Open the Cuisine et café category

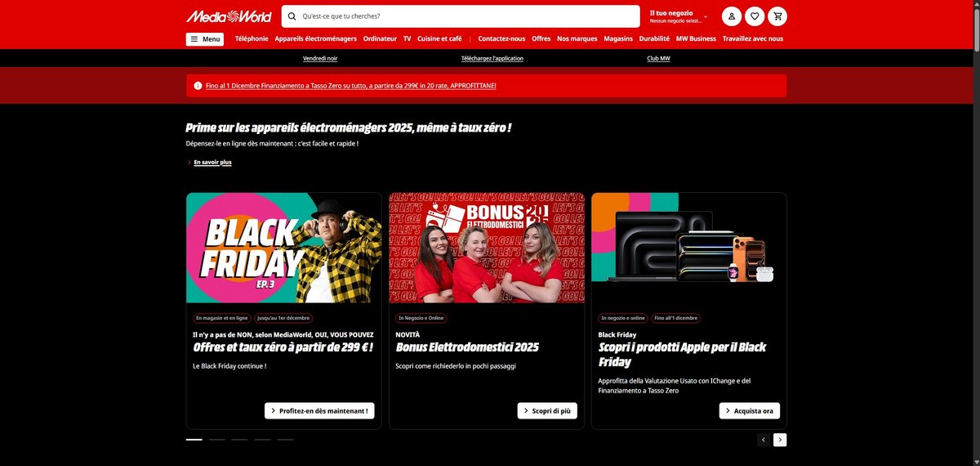click(x=439, y=38)
